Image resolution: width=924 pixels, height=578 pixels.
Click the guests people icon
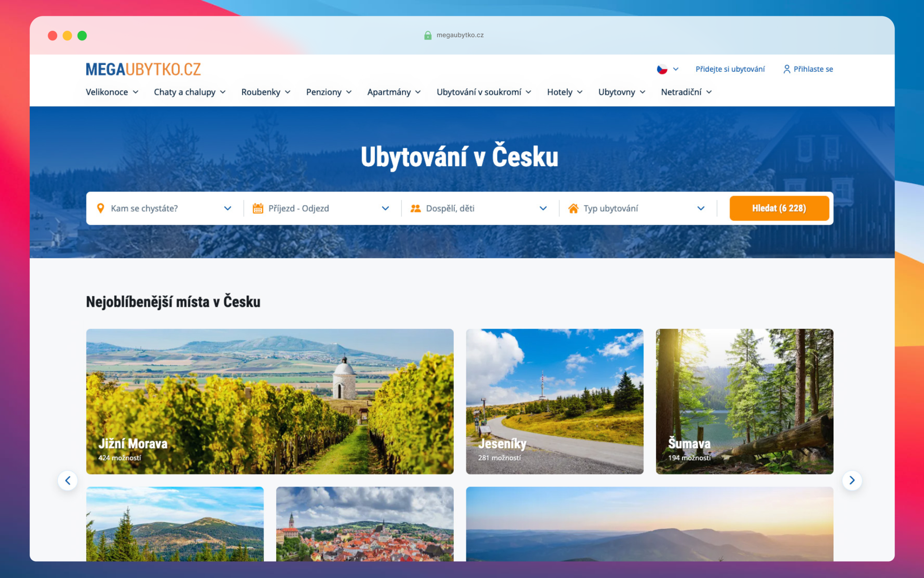click(415, 208)
